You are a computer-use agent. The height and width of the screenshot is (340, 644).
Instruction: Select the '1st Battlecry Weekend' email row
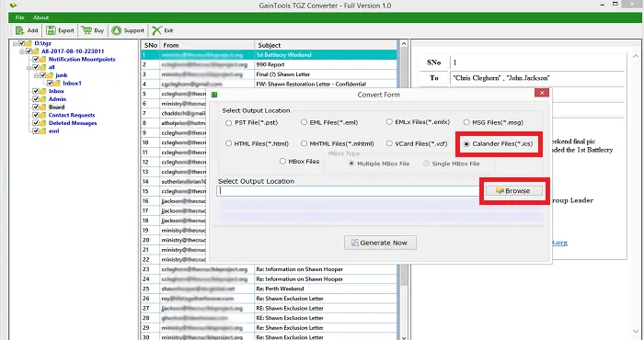[270, 55]
